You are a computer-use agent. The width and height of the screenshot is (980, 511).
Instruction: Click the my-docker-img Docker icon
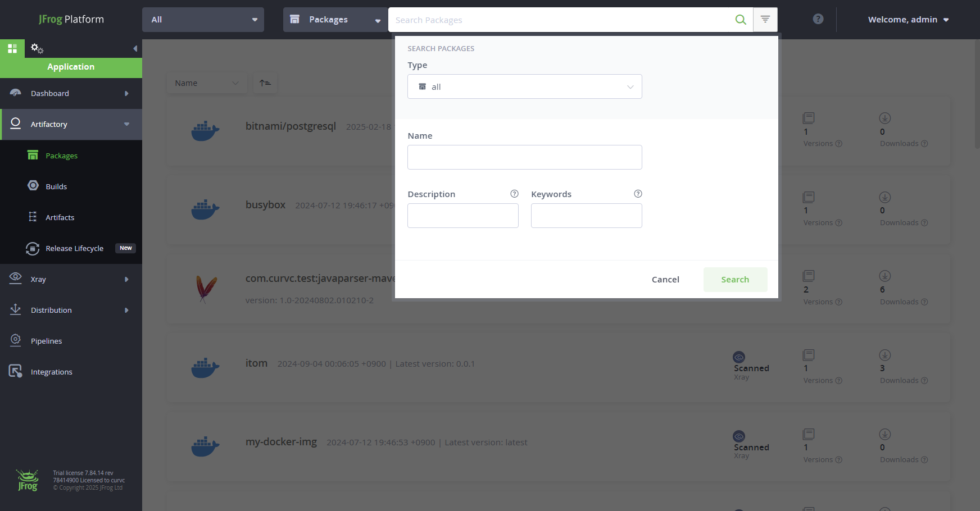205,446
